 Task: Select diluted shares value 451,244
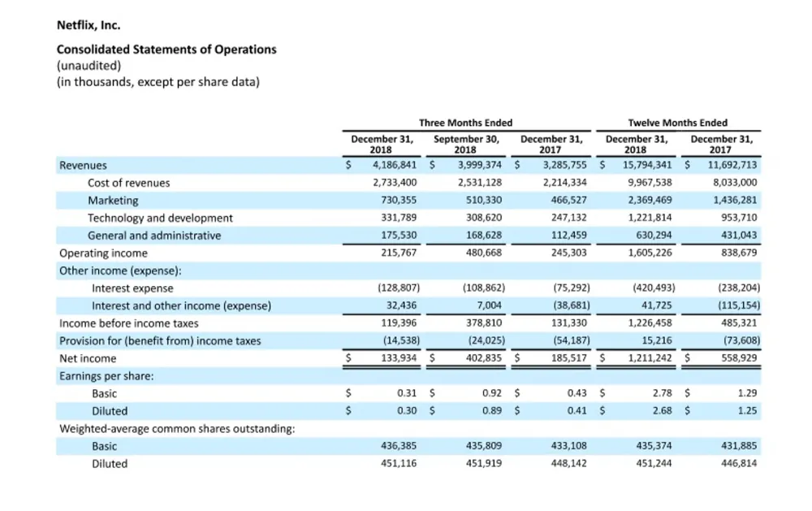pyautogui.click(x=654, y=464)
